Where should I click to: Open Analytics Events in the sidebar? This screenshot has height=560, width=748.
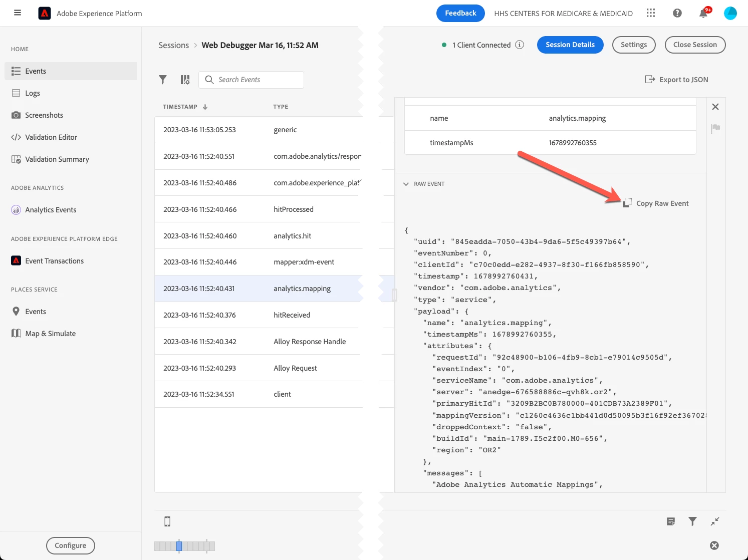(x=71, y=210)
